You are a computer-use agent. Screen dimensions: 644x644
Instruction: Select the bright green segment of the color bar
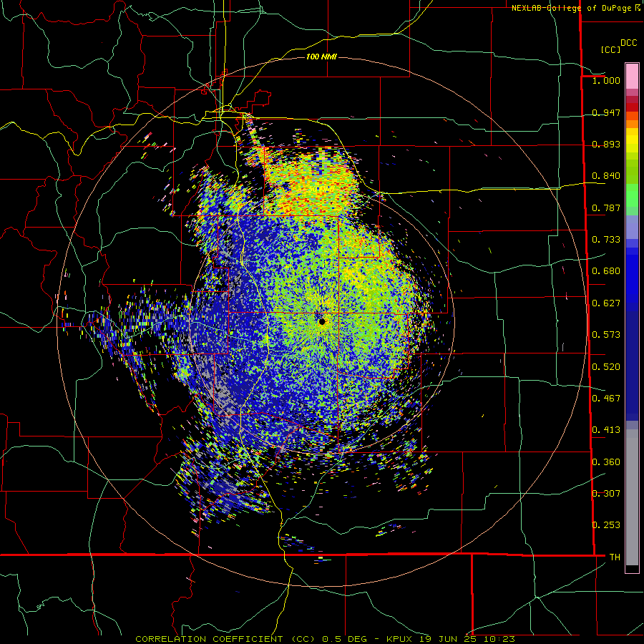632,195
